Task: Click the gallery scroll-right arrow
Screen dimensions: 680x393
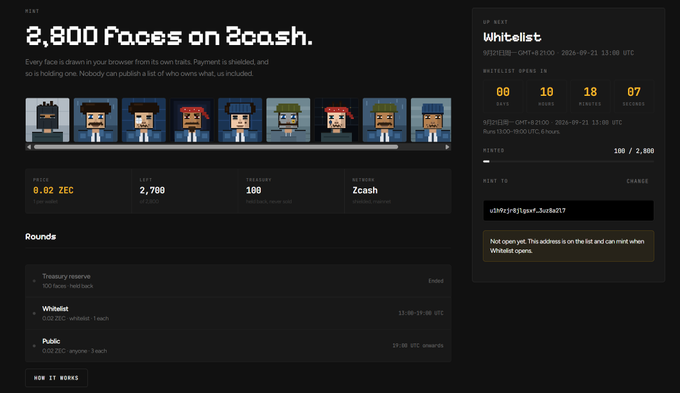Action: point(448,147)
